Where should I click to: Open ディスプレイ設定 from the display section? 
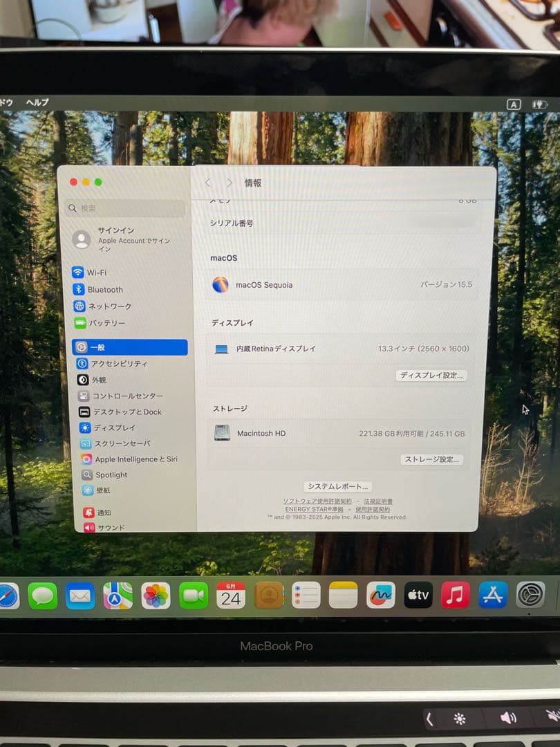431,376
